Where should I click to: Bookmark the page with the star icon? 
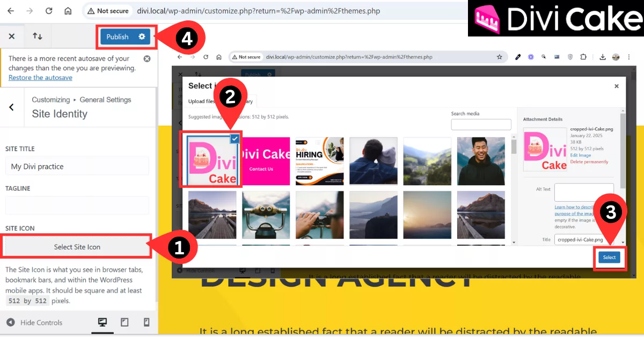pos(500,57)
